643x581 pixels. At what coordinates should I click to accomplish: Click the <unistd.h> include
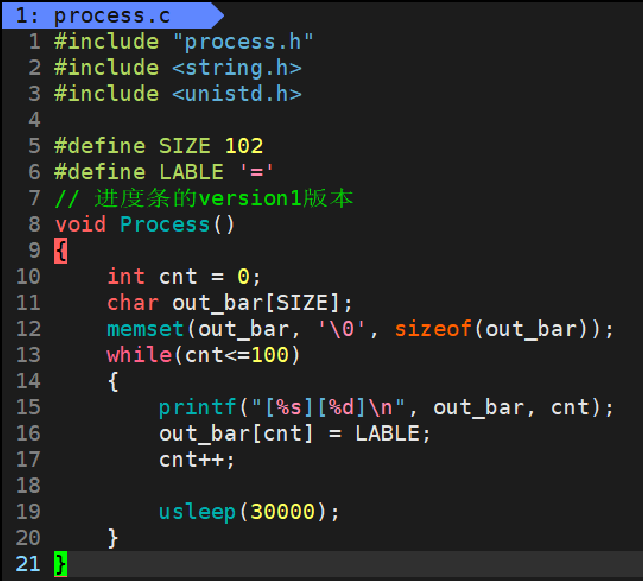point(237,93)
